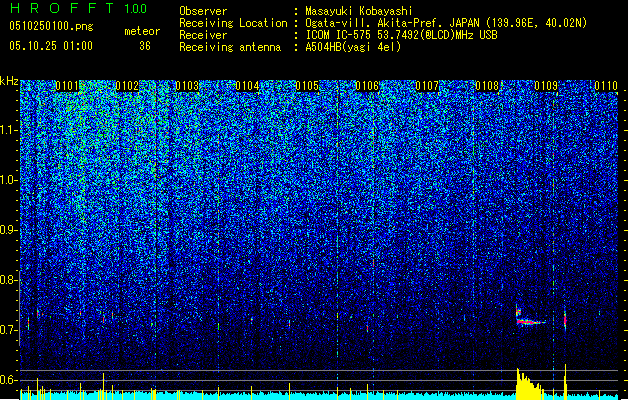The height and width of the screenshot is (400, 629).
Task: Click the 0102 time marker
Action: coord(127,86)
